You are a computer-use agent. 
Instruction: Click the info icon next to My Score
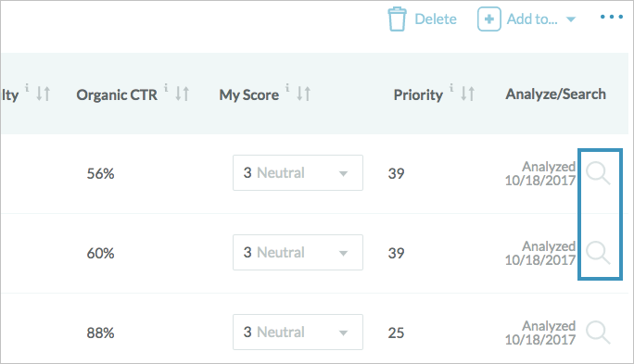(287, 87)
